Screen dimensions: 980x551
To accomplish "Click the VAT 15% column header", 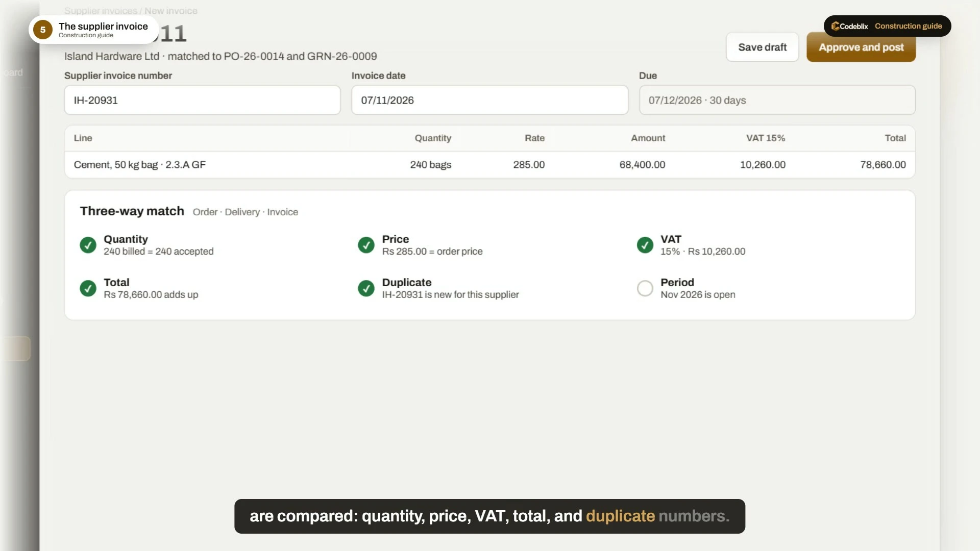I will point(766,138).
